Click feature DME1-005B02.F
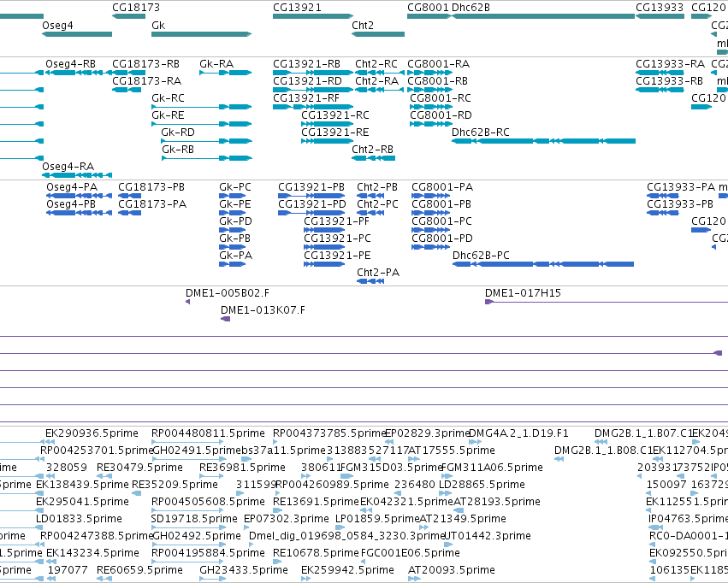 coord(228,293)
